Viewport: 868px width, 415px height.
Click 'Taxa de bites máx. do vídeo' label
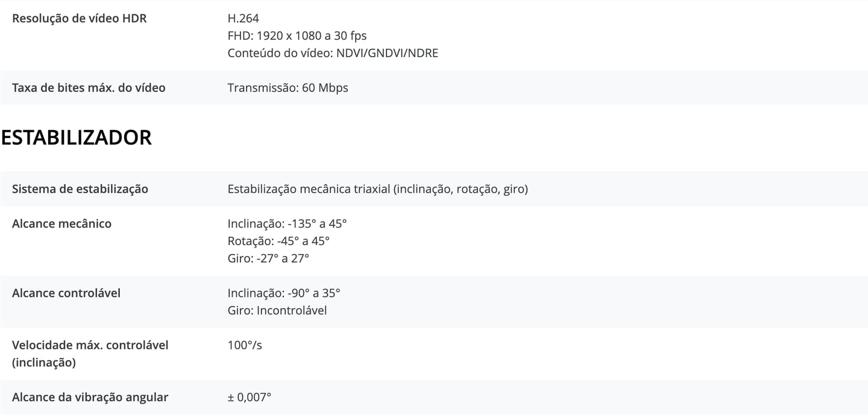[89, 87]
